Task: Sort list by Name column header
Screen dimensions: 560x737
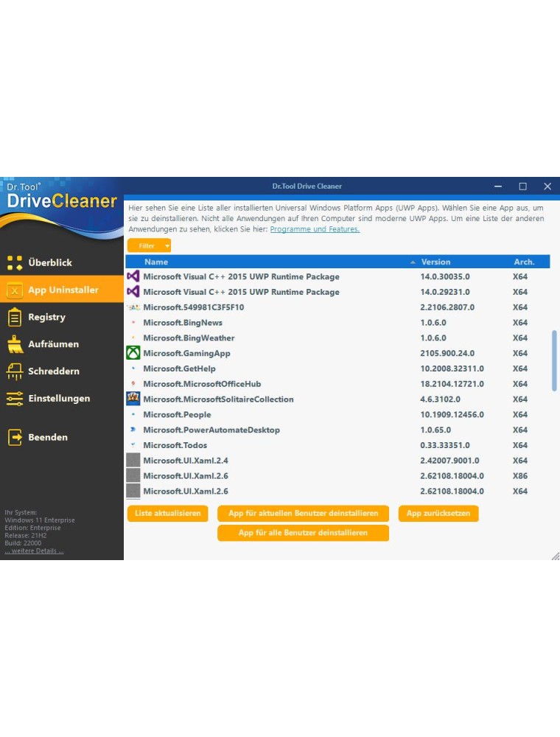Action: 156,262
